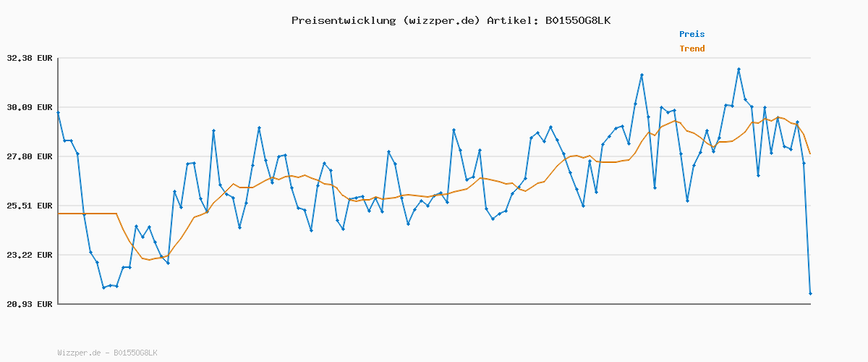
Task: Click the chart title 'Preisentwicklung (wizzper.de)'
Action: pyautogui.click(x=386, y=20)
